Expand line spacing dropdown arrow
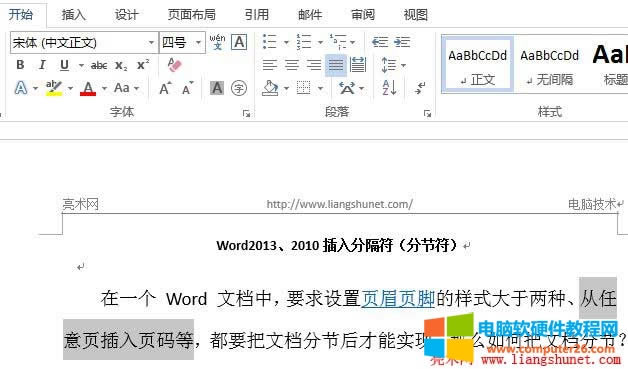Image resolution: width=628 pixels, height=369 pixels. pyautogui.click(x=403, y=65)
